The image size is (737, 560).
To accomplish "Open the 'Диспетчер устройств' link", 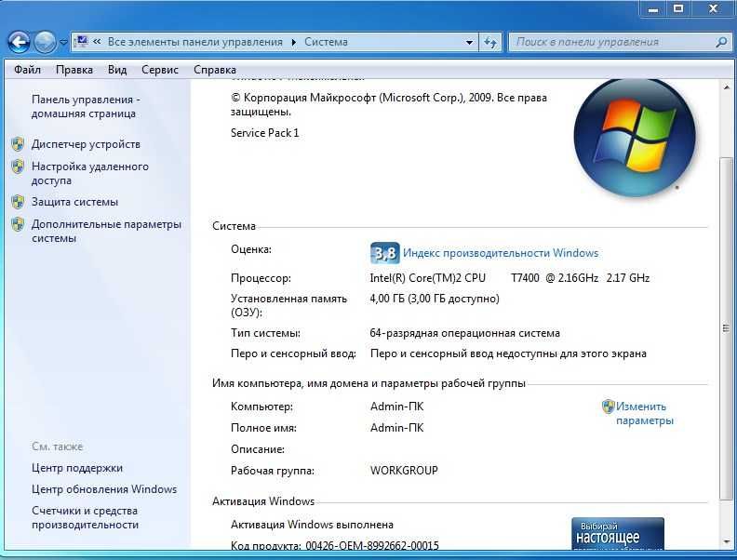I will tap(86, 144).
